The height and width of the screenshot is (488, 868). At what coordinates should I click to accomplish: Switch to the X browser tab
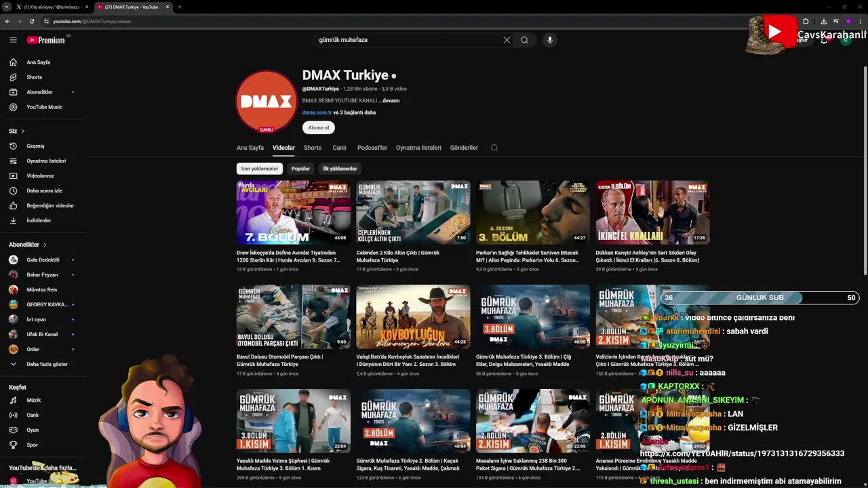tap(52, 7)
